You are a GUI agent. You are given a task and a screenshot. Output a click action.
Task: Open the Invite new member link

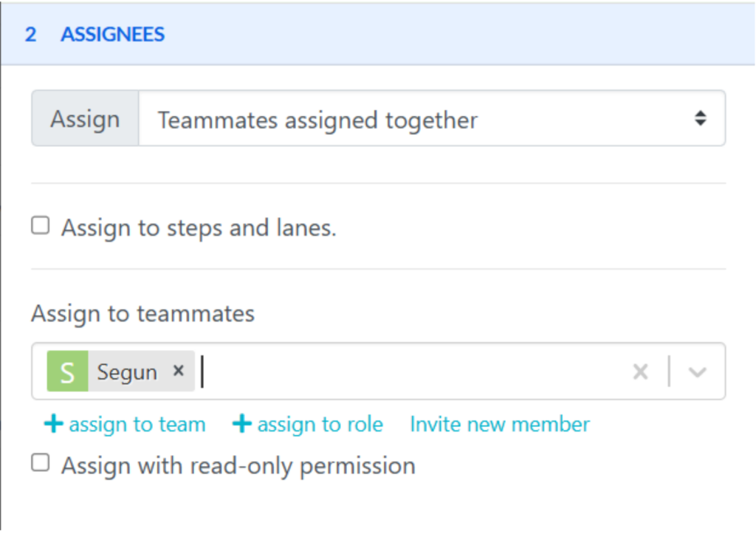(x=500, y=425)
